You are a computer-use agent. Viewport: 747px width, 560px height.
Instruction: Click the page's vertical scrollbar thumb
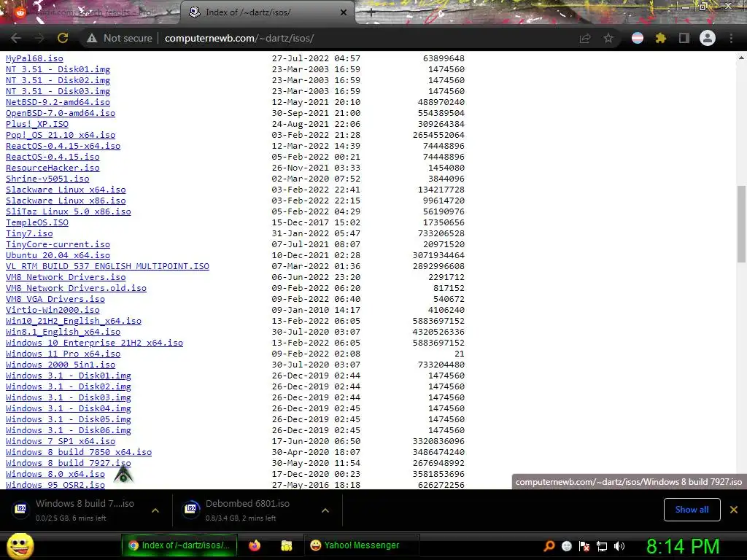pyautogui.click(x=741, y=224)
